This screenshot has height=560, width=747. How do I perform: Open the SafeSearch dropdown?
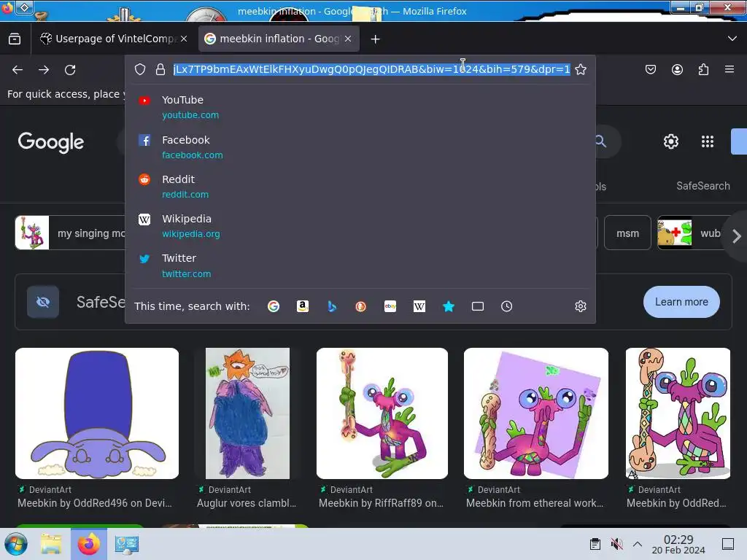click(703, 186)
